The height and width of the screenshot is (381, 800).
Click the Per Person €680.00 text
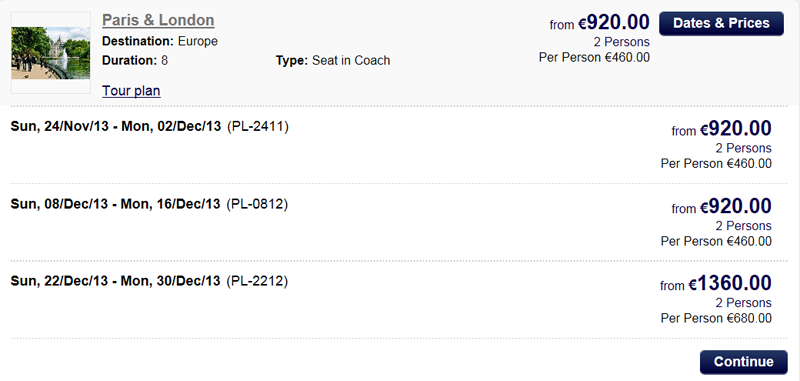pos(716,319)
